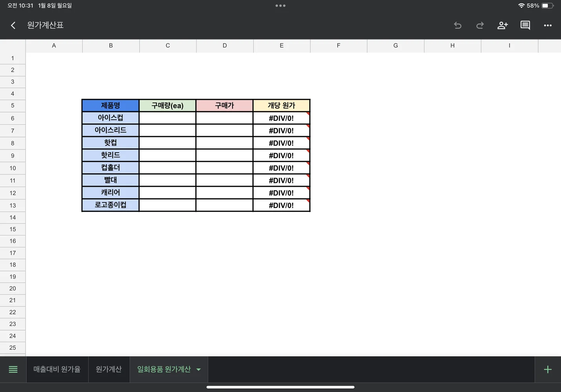The height and width of the screenshot is (392, 561).
Task: Select the 구매가 input cell for 로고종이컵
Action: (224, 205)
